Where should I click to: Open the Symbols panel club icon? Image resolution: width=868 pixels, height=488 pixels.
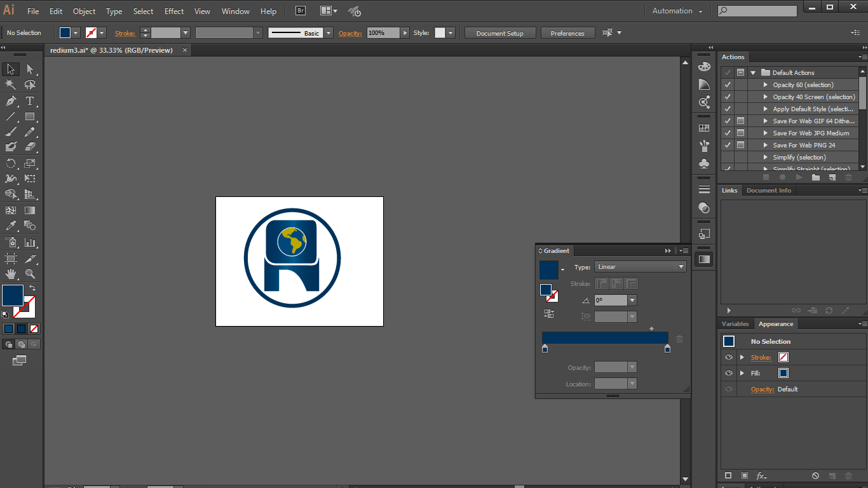(703, 163)
